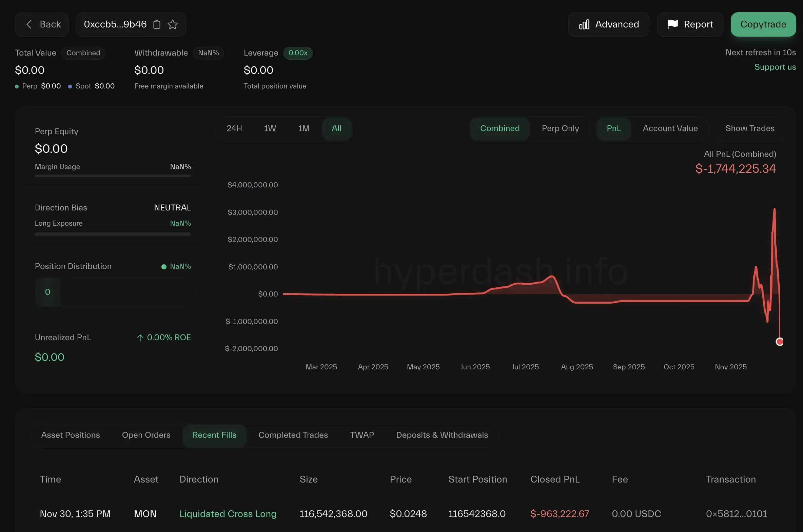The image size is (803, 532).
Task: Switch the chart to Perp Only
Action: pos(560,128)
